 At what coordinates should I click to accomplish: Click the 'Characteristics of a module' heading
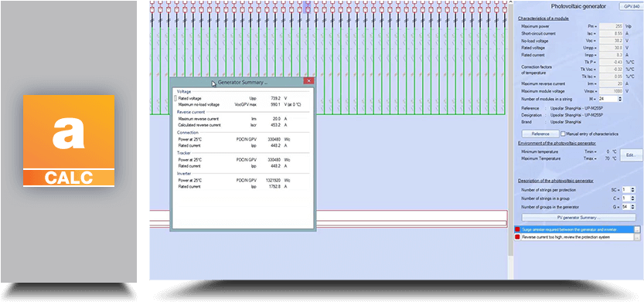[543, 19]
